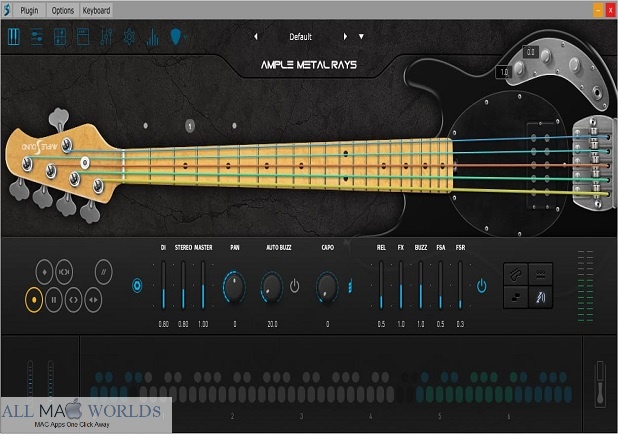Toggle the blue ring button beside DI
Viewport: 618px width, 434px height.
coord(137,285)
